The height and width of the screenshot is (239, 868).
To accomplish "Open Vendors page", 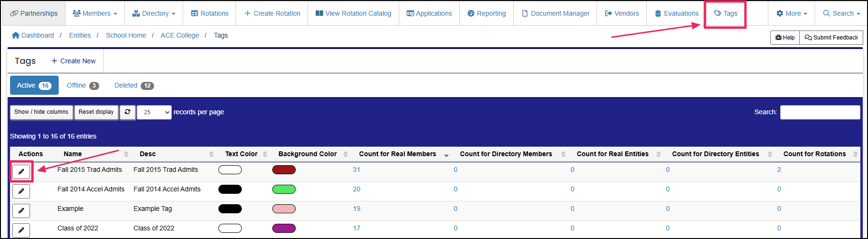I will (x=622, y=13).
